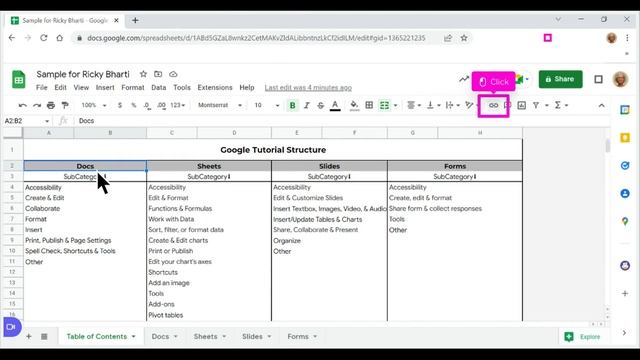Open Google Tasks in side panel
This screenshot has width=640, height=360.
point(625,165)
